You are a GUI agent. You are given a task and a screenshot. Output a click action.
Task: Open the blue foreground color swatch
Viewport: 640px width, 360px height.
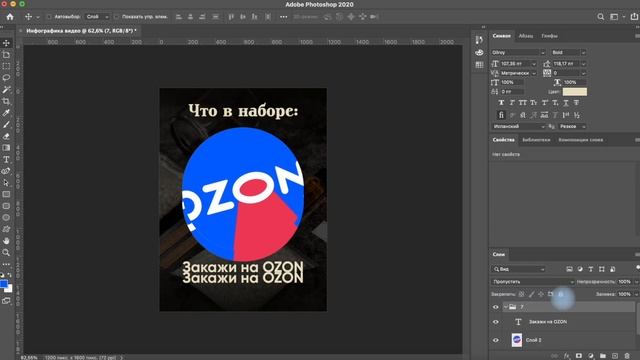point(4,284)
